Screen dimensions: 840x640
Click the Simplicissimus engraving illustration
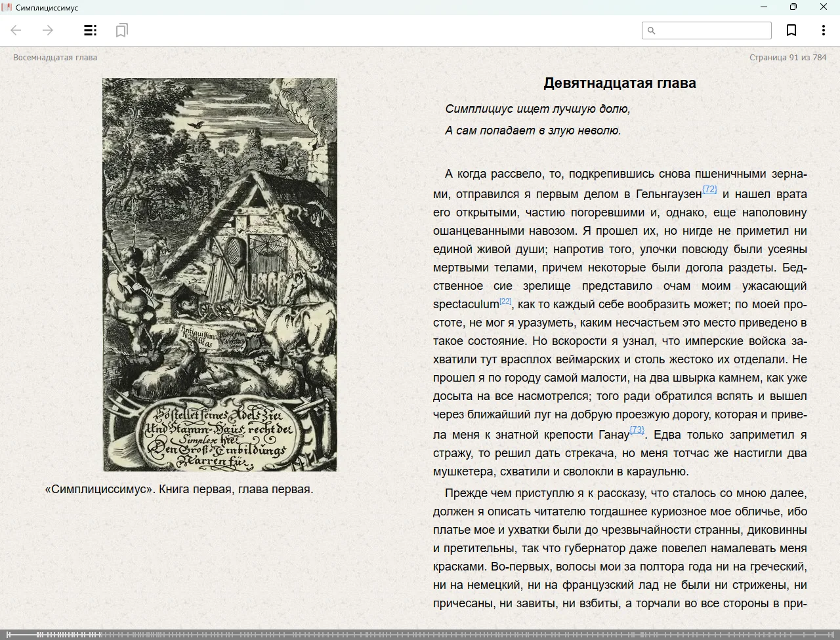[x=220, y=274]
